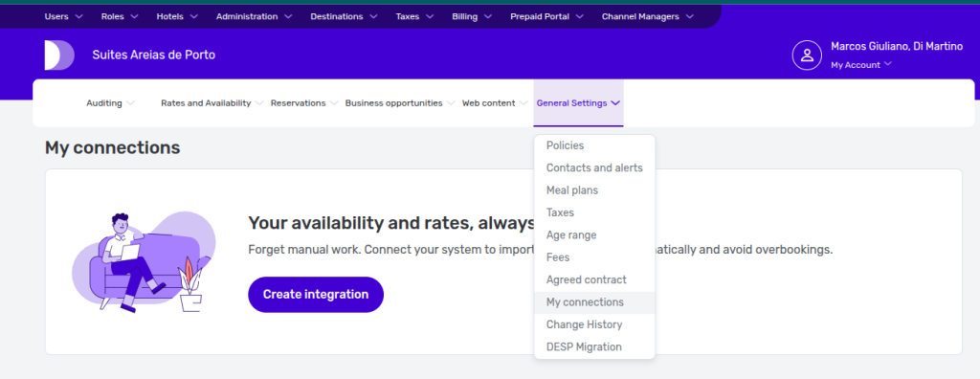Viewport: 980px width, 379px height.
Task: Click the user profile avatar icon
Action: pyautogui.click(x=807, y=56)
